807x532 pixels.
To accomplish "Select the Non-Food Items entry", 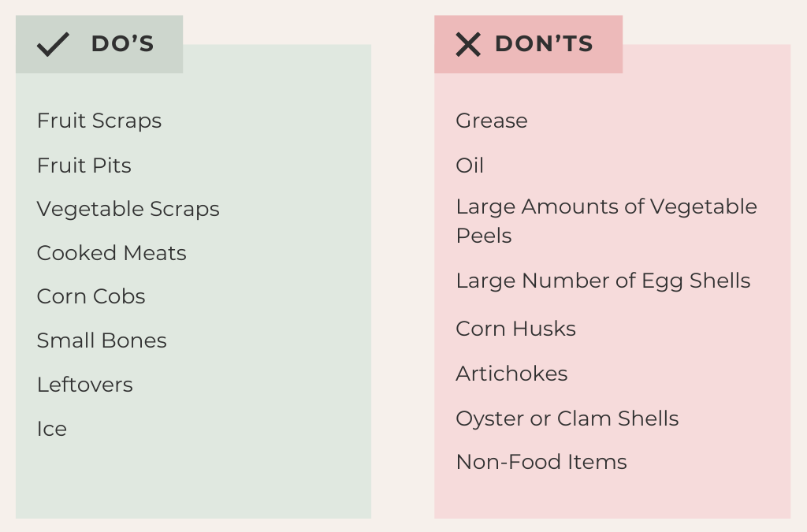I will pos(541,462).
